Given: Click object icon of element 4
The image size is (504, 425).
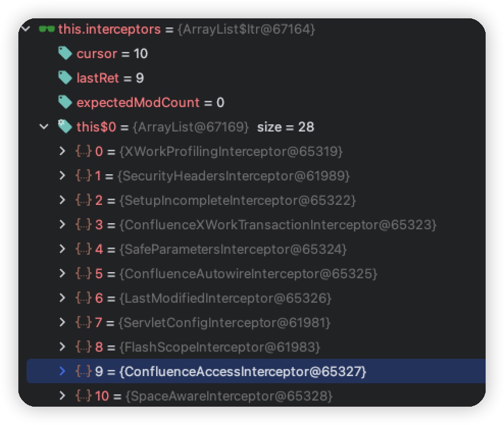Looking at the screenshot, I should 84,249.
